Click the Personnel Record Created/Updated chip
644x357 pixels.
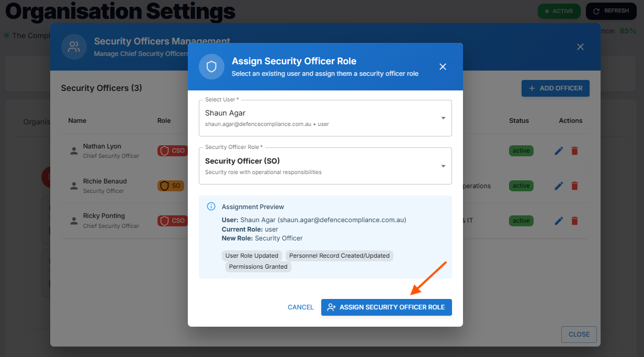coord(339,256)
